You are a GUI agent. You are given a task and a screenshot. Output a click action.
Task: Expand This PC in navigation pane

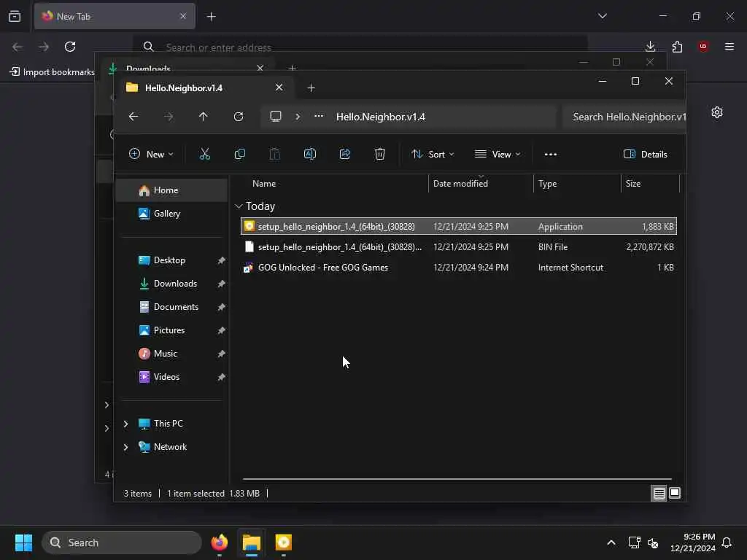pyautogui.click(x=125, y=424)
